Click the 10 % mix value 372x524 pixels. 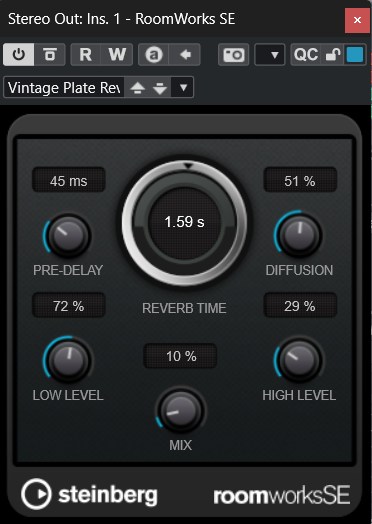[181, 356]
